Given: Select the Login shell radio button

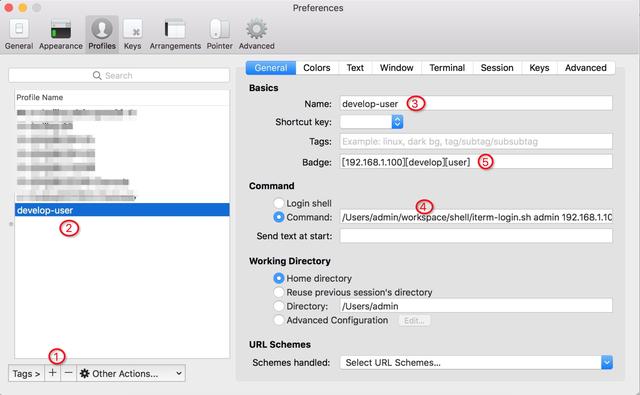Looking at the screenshot, I should [x=279, y=203].
